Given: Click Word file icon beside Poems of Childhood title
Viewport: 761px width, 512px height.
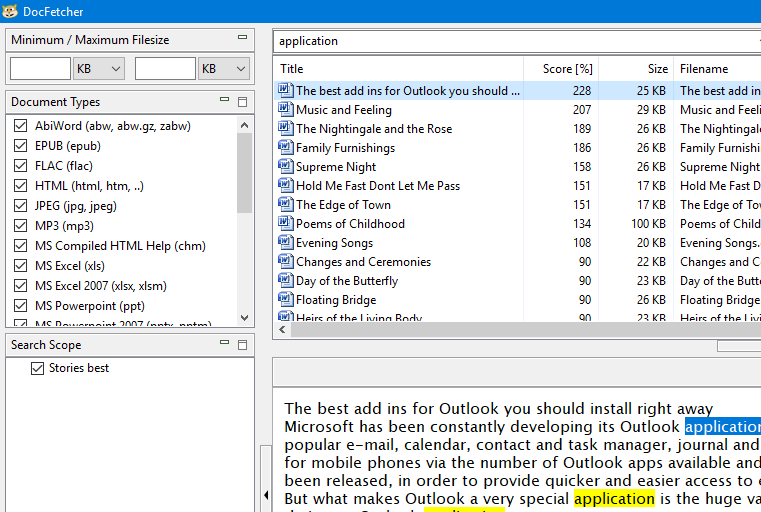Looking at the screenshot, I should pyautogui.click(x=285, y=223).
